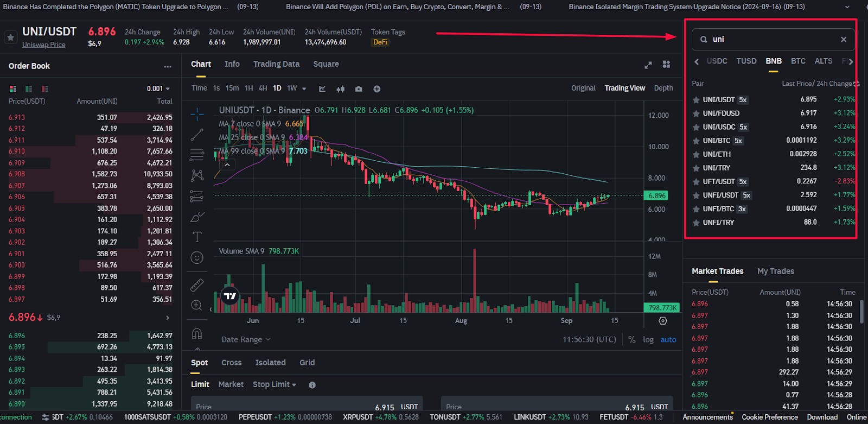Open technical indicators from chart toolbar
The height and width of the screenshot is (424, 868).
tap(322, 88)
